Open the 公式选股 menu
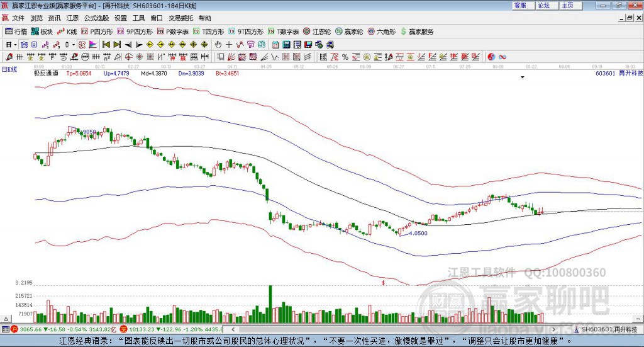The width and height of the screenshot is (644, 347). 96,18
